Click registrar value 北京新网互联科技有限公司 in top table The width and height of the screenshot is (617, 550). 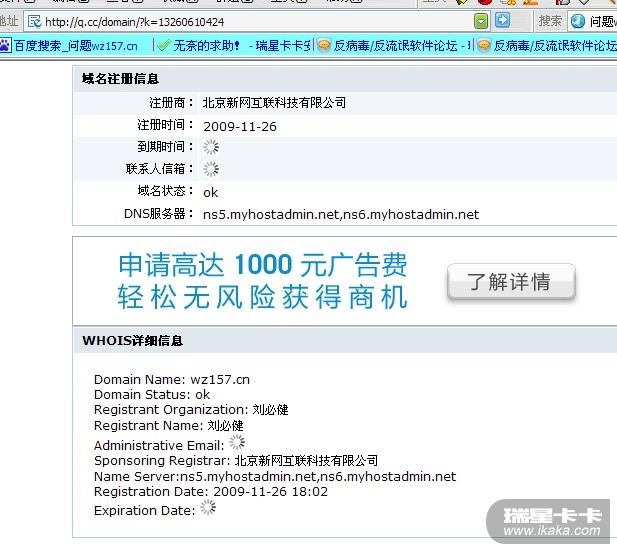pos(274,103)
